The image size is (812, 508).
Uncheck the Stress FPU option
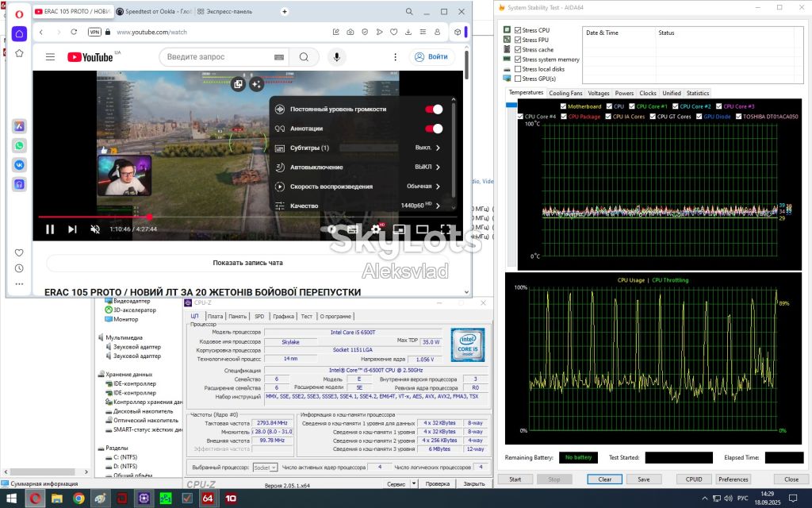pos(518,40)
